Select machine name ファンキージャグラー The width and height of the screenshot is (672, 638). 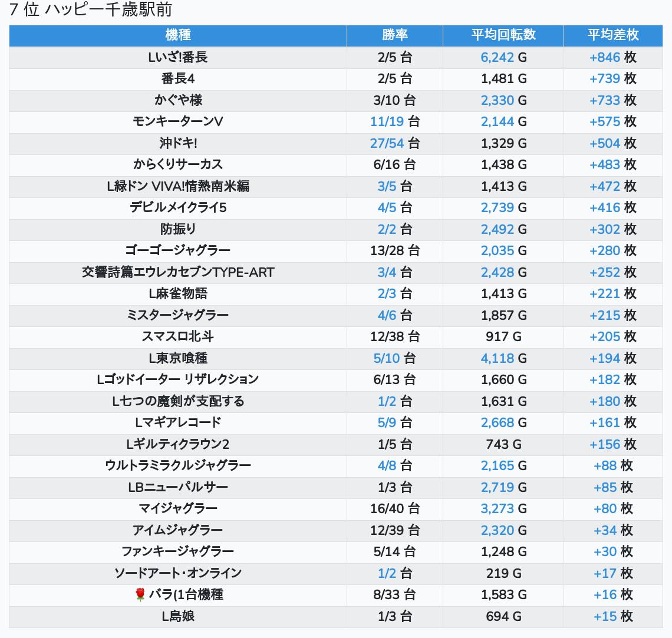click(178, 552)
